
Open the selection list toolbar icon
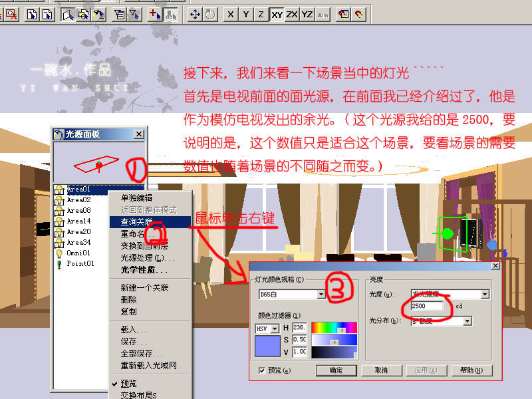click(x=120, y=15)
